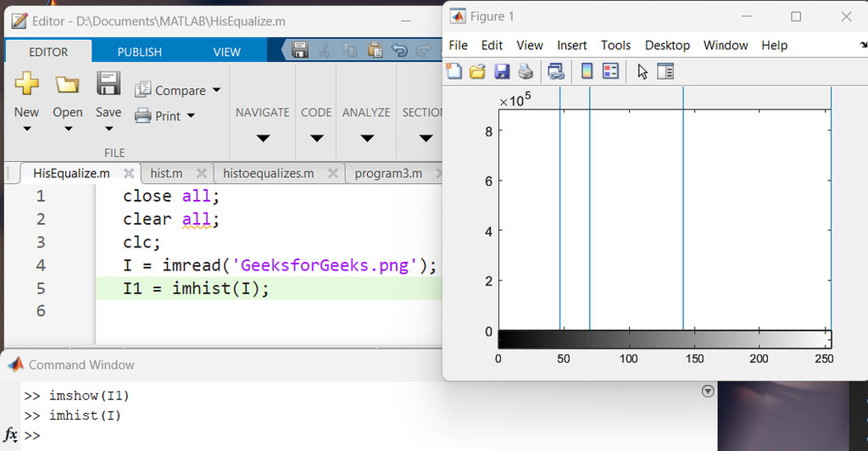This screenshot has width=868, height=451.
Task: Click the 'GeeksforGeeks.png' string in line 4
Action: (x=325, y=265)
